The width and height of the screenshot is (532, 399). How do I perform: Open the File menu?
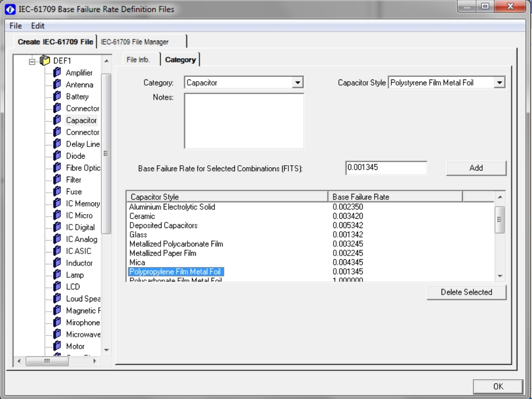[16, 26]
